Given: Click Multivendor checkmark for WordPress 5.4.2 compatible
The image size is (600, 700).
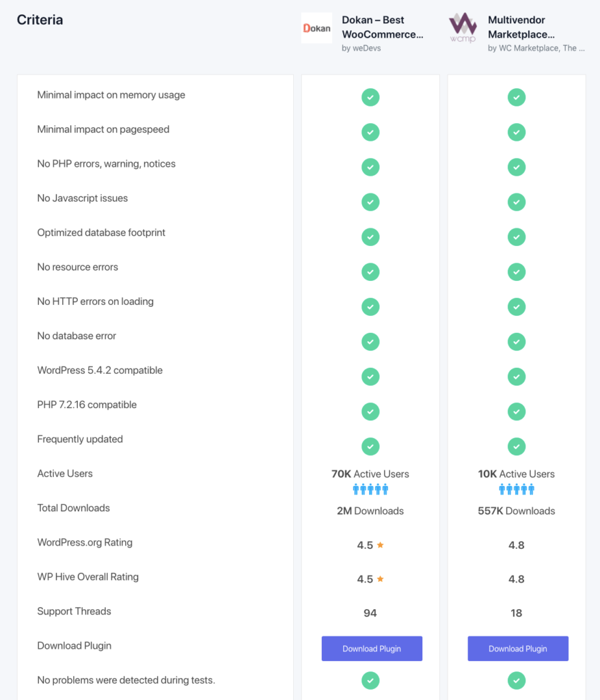Looking at the screenshot, I should pyautogui.click(x=517, y=377).
